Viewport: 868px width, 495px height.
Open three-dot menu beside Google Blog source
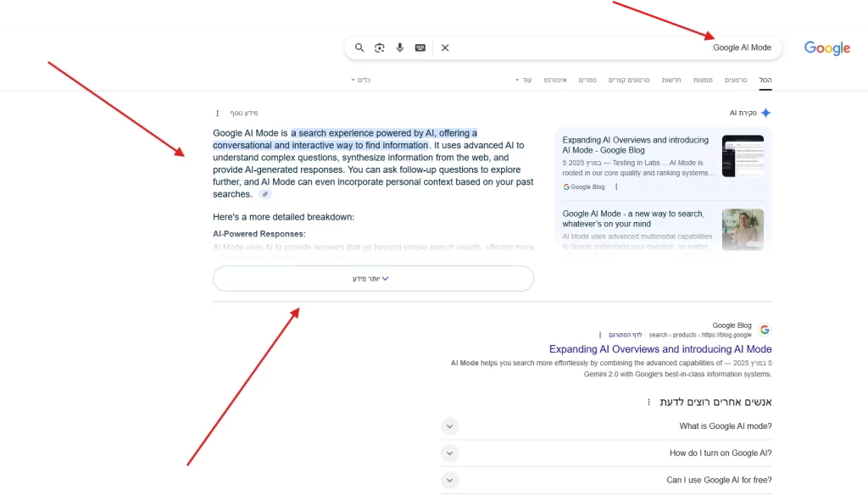coord(616,187)
